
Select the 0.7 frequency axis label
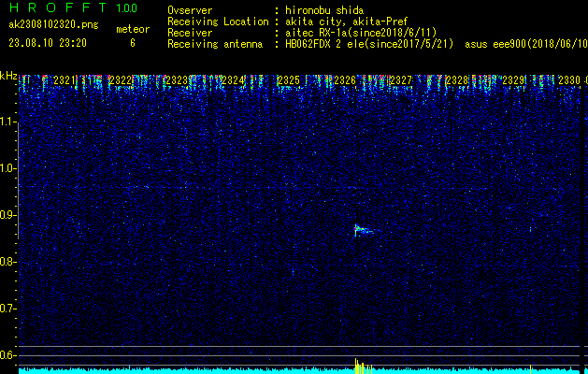(x=8, y=308)
